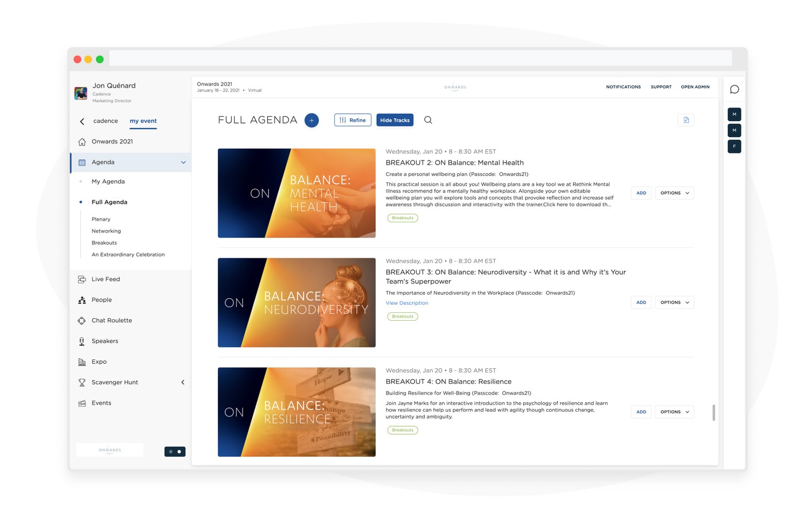Switch to the cadence tab
The width and height of the screenshot is (812, 516).
[x=105, y=121]
